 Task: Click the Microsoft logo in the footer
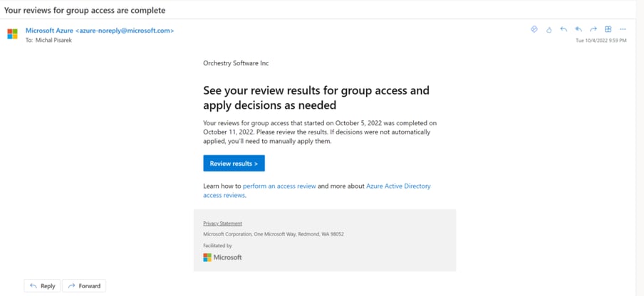(x=222, y=258)
